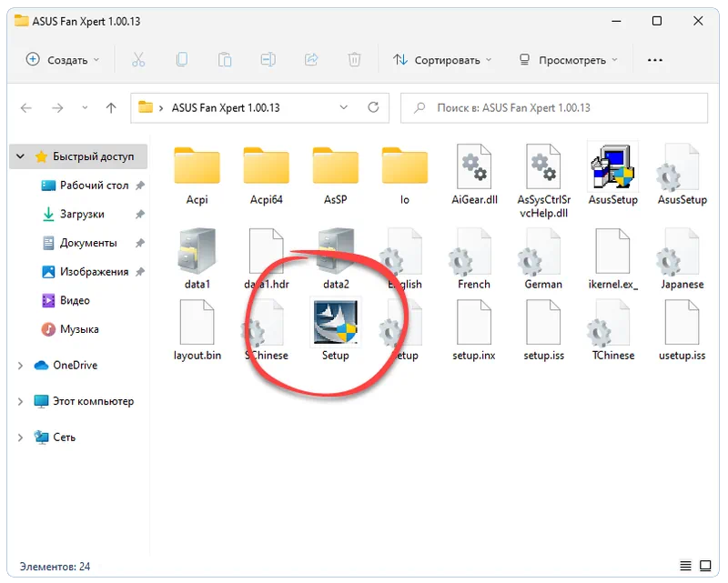Image resolution: width=728 pixels, height=583 pixels.
Task: Select the German configuration file
Action: [x=543, y=258]
